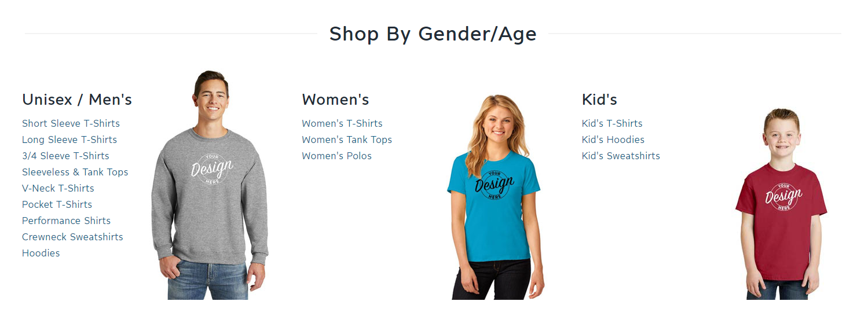Choose the Kid's Sweatshirts link
Image resolution: width=868 pixels, height=319 pixels.
(x=621, y=156)
